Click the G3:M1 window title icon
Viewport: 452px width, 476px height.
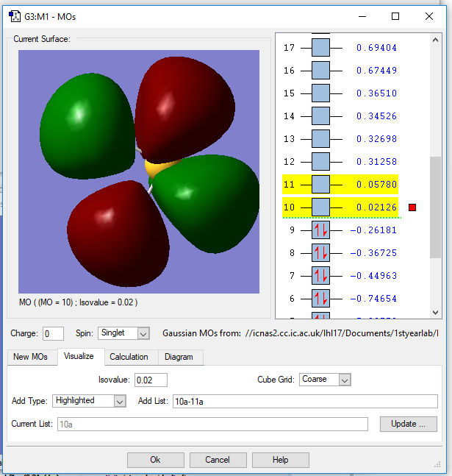tap(14, 16)
